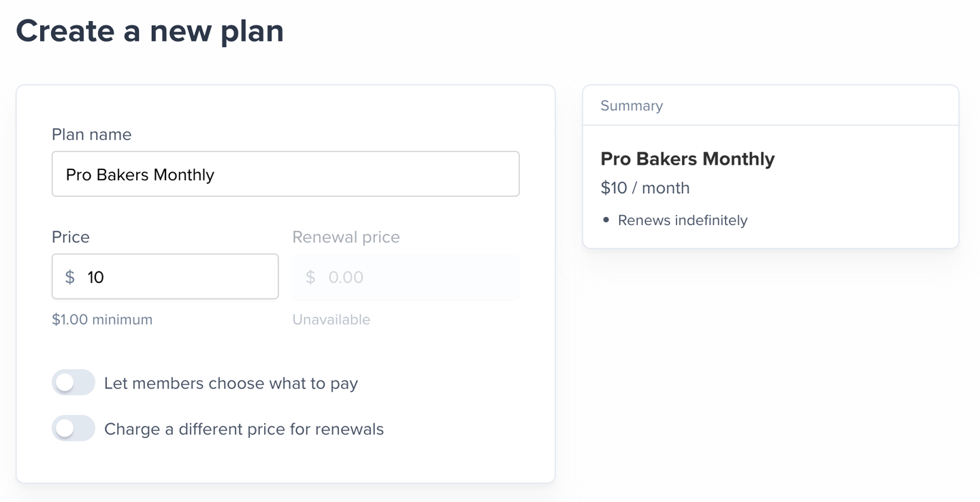Viewport: 980px width, 502px height.
Task: Enable "Charge a different price for renewals" switch
Action: click(x=73, y=429)
